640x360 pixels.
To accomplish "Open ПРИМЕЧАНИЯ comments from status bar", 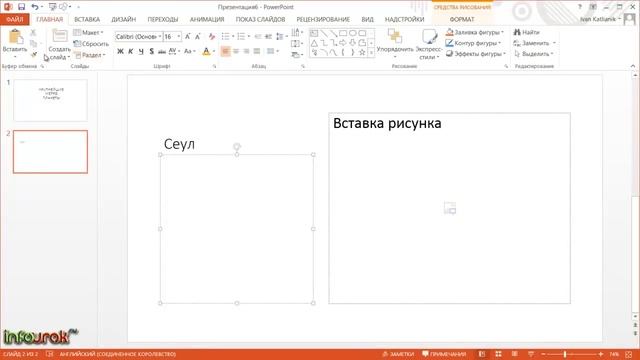I will coord(444,354).
